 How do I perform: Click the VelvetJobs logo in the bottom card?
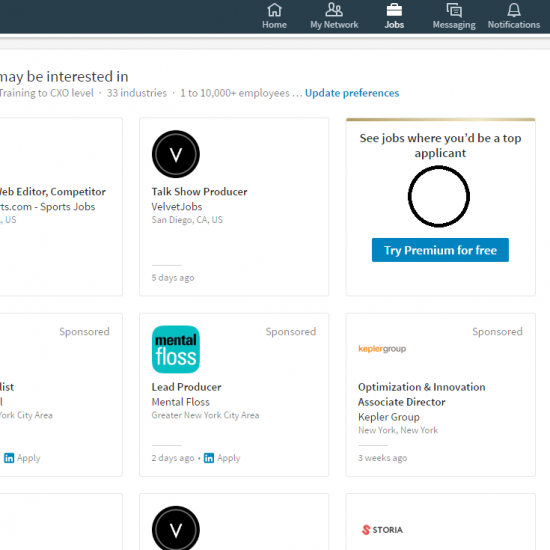pyautogui.click(x=176, y=528)
